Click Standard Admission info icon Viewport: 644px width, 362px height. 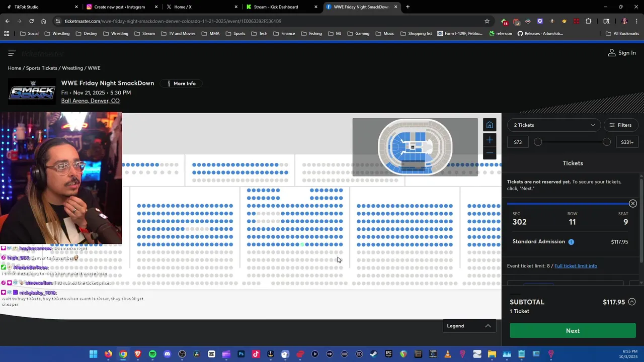pos(571,242)
